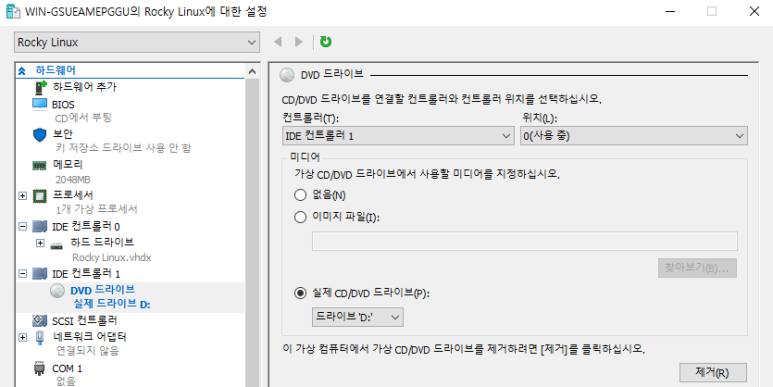The height and width of the screenshot is (387, 773).
Task: Expand the 프로세서 tree node
Action: [22, 196]
